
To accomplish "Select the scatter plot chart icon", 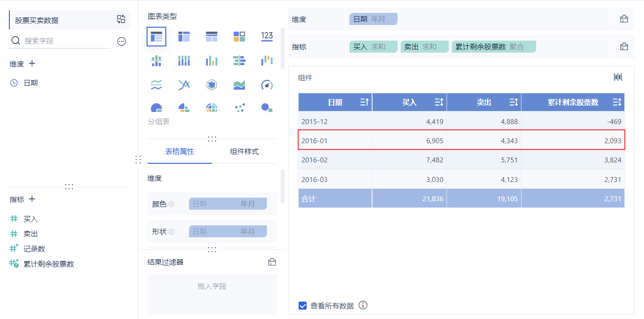I will pos(239,108).
